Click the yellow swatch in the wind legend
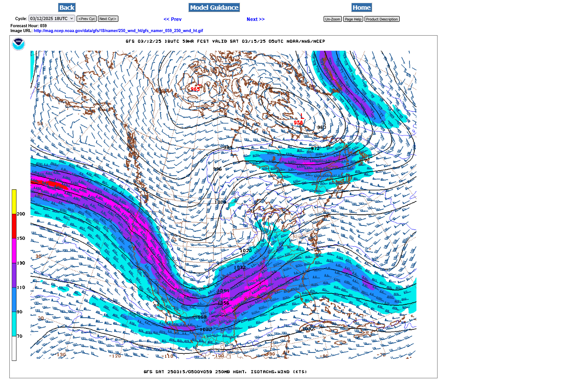588x389 pixels. (x=14, y=201)
